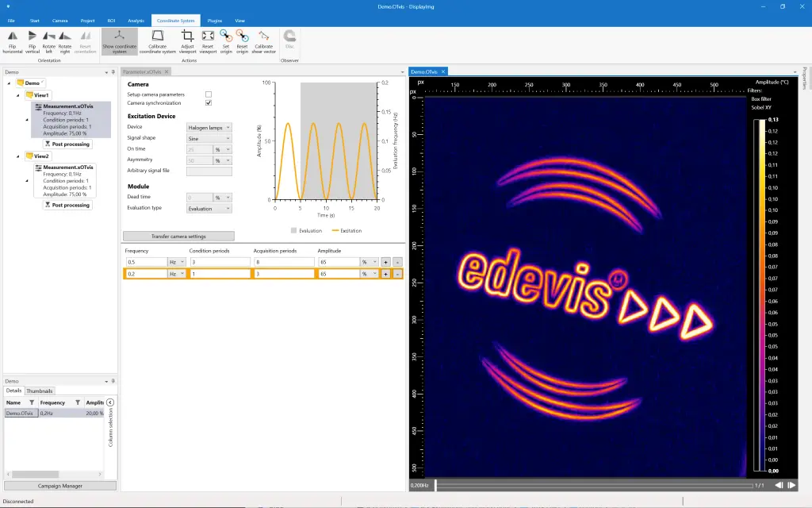Pin the upper Demo project panel
812x508 pixels.
[113, 72]
